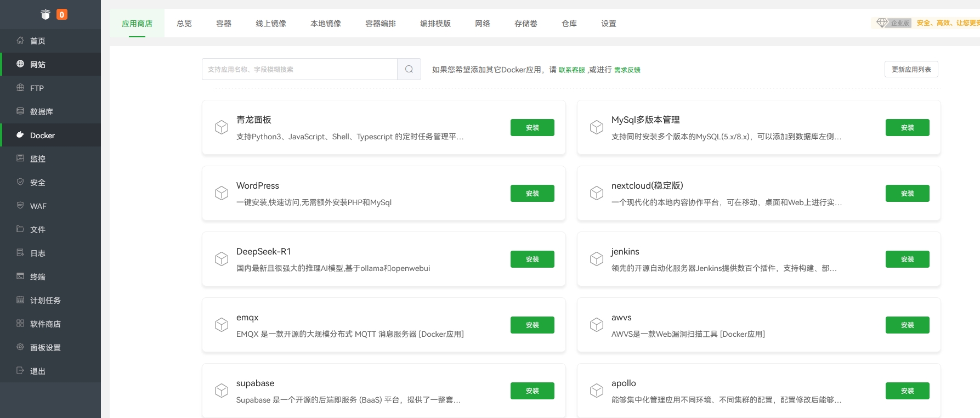Click the shield icon beside 安全
This screenshot has height=418, width=980.
tap(20, 182)
